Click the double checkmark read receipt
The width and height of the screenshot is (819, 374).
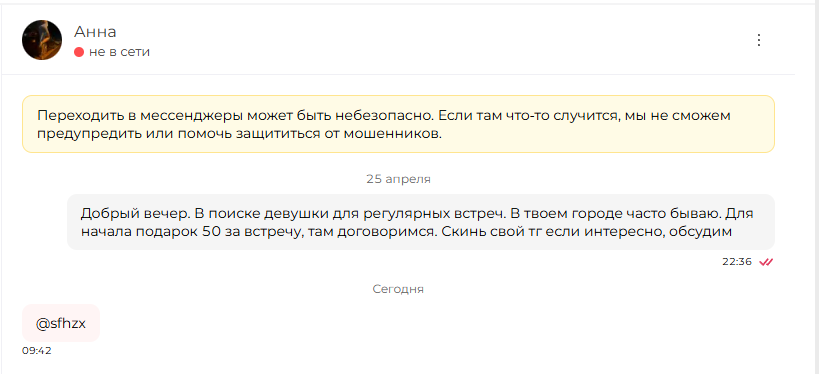(x=766, y=262)
